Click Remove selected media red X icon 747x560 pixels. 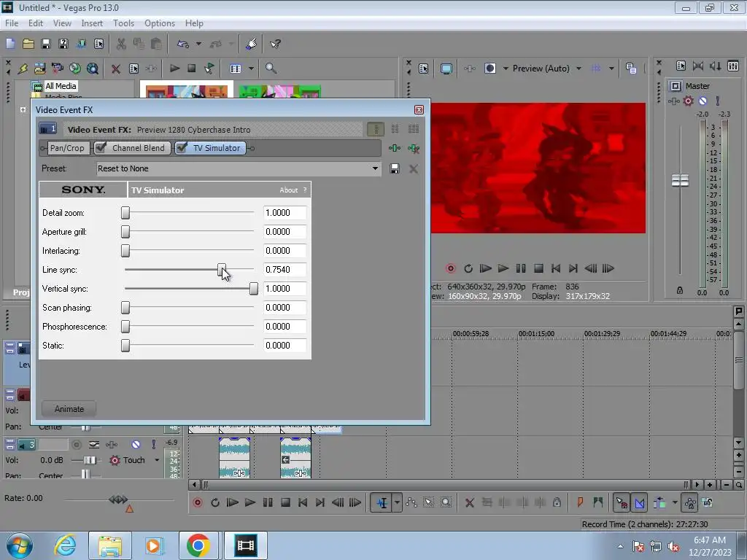pos(116,69)
